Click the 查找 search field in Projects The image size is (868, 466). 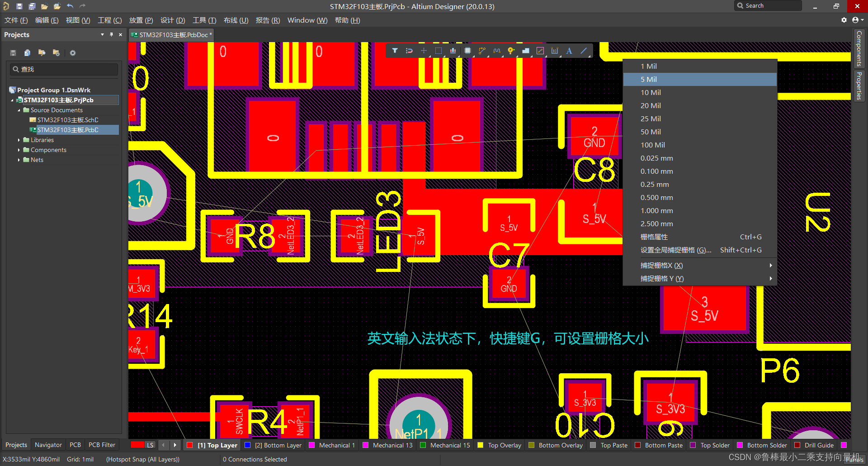(x=64, y=69)
